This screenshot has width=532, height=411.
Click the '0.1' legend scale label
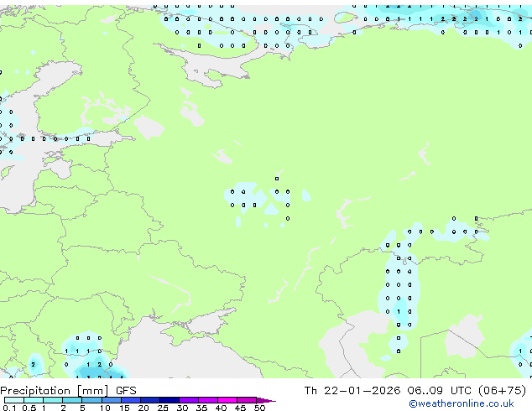[9, 408]
